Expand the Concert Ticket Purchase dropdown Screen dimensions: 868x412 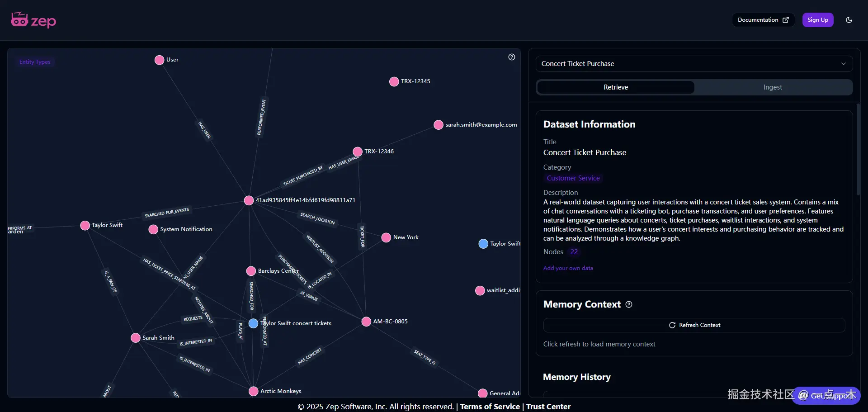tap(694, 64)
